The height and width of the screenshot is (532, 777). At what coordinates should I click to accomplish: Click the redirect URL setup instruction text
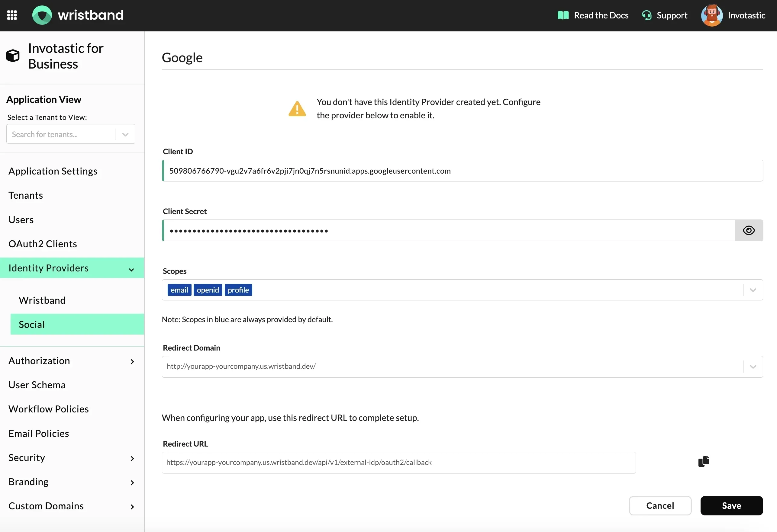[290, 418]
